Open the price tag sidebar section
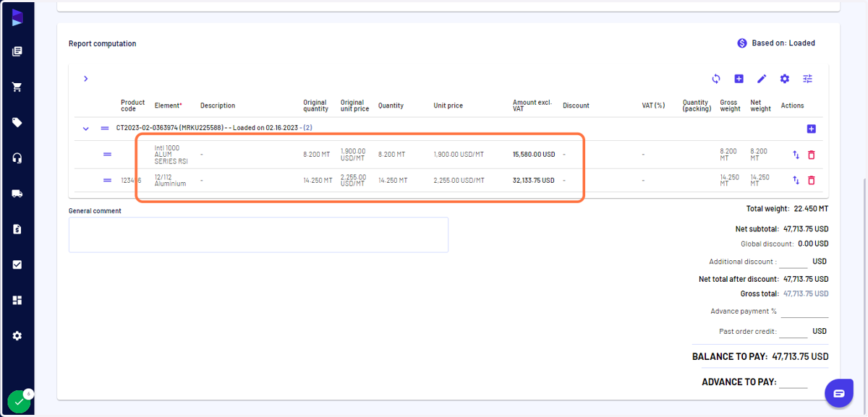Screen dimensions: 868x417 (x=17, y=122)
